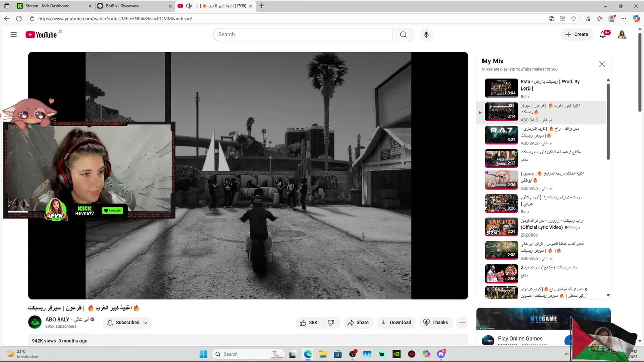The image size is (644, 362).
Task: Play the R.A.Z 3:22 playlist video
Action: [x=501, y=135]
